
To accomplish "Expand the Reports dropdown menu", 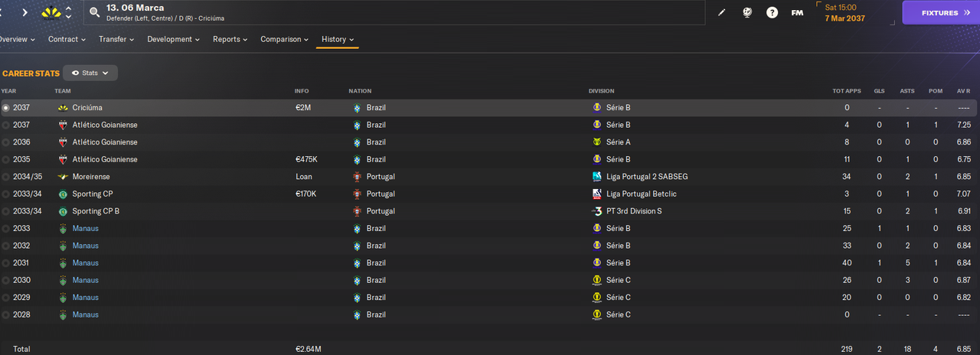I will click(230, 39).
